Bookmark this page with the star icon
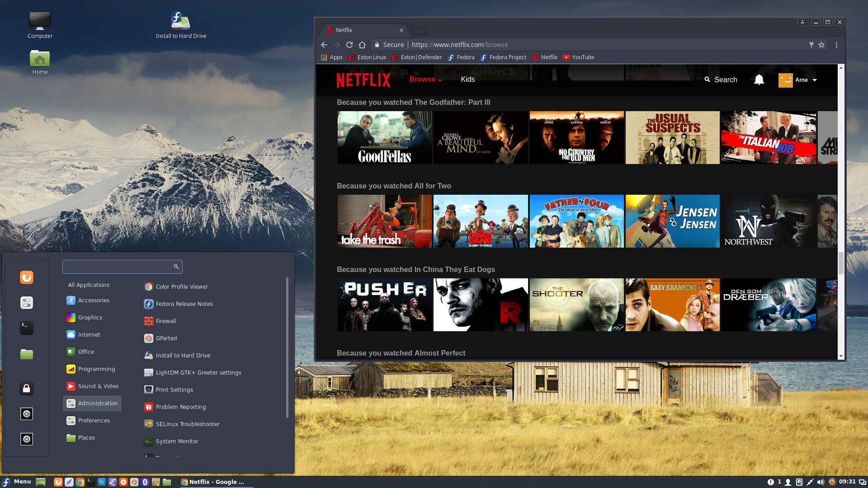868x488 pixels. click(821, 45)
